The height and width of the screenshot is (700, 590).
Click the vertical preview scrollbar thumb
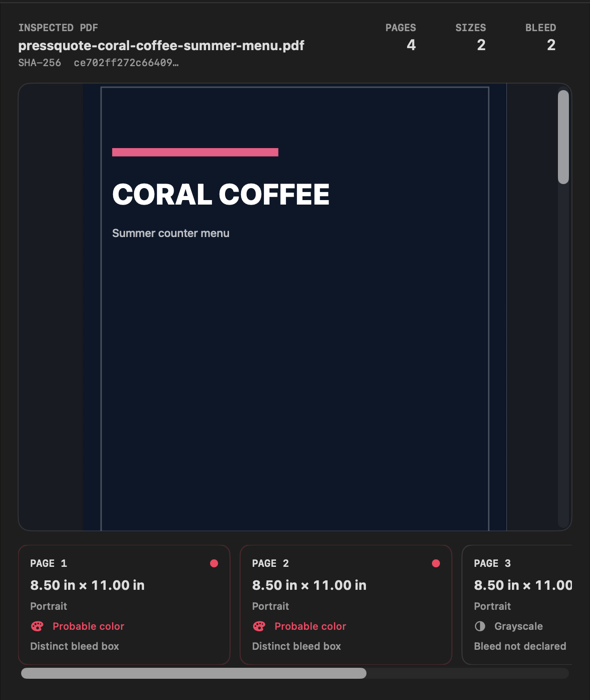coord(563,137)
